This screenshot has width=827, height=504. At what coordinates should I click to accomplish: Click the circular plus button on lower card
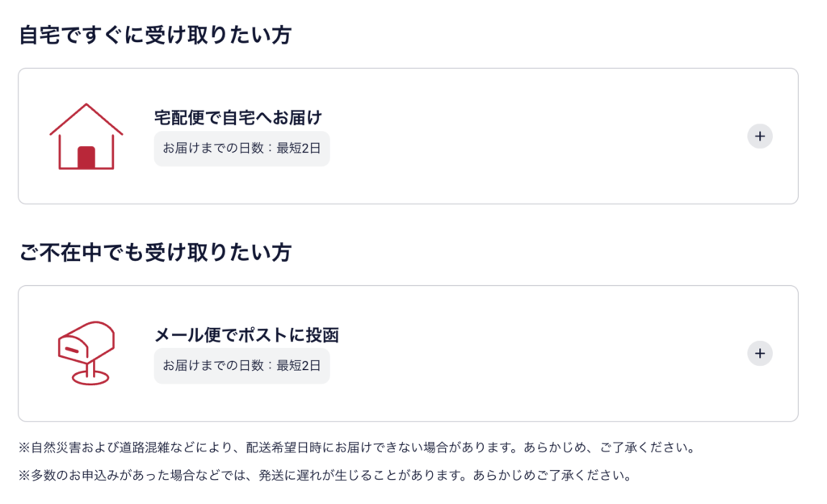point(759,353)
